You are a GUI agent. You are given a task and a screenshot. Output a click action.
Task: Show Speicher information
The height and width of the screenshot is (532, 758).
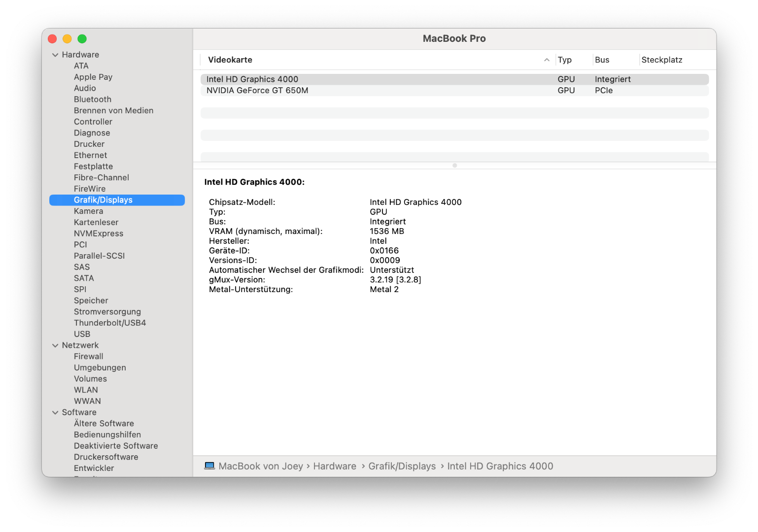click(91, 300)
